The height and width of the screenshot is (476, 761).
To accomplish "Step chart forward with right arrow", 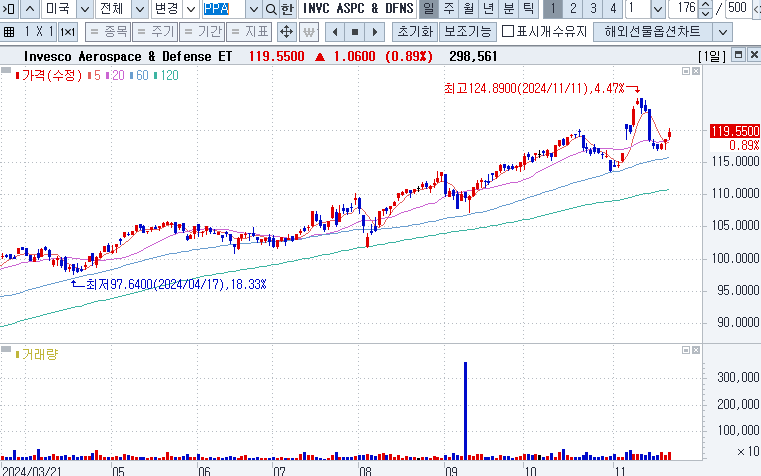I will (x=375, y=32).
